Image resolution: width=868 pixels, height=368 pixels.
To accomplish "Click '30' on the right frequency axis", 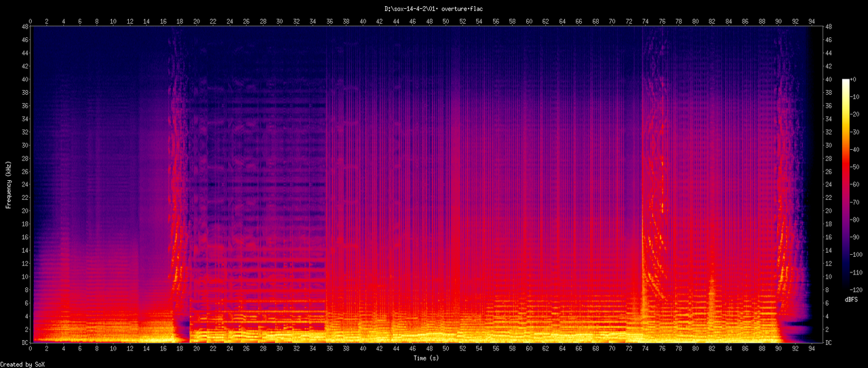I will click(829, 146).
